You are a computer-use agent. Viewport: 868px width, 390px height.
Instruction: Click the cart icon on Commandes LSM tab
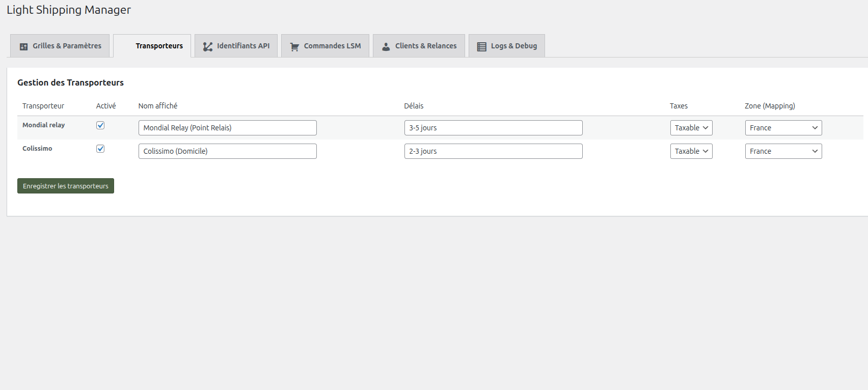point(294,46)
